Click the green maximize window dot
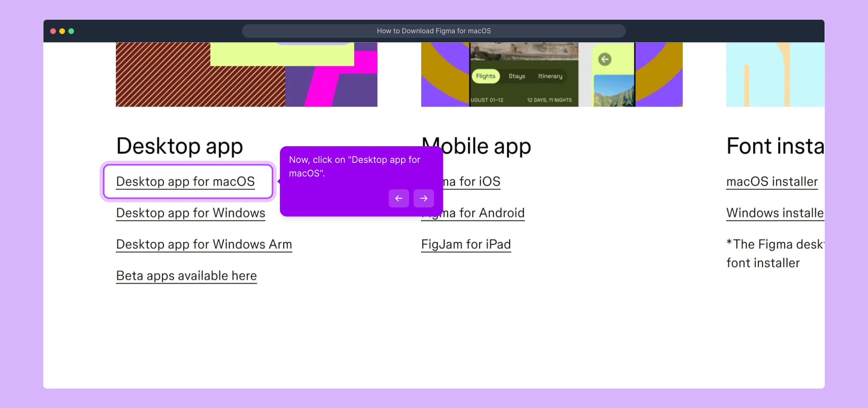The image size is (868, 408). (x=71, y=31)
